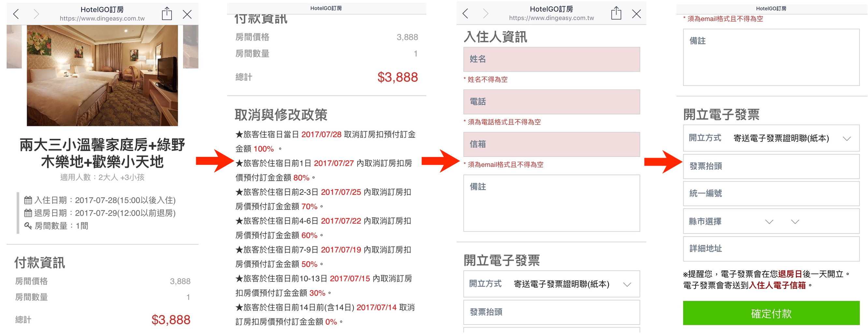Tap the partial next photo beside the room image
Image resolution: width=868 pixels, height=334 pixels.
click(191, 47)
